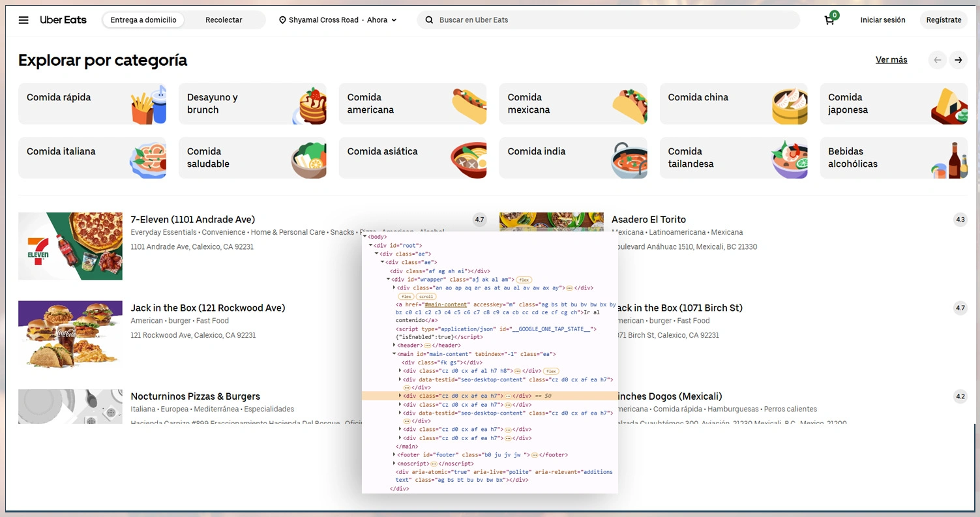This screenshot has height=517, width=980.
Task: Switch to Recolectar pickup mode
Action: coord(224,20)
